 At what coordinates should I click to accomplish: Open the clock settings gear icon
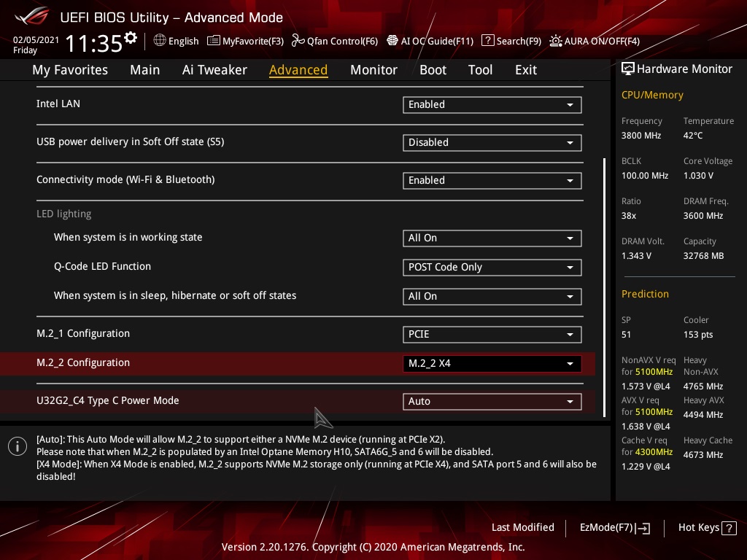(131, 38)
